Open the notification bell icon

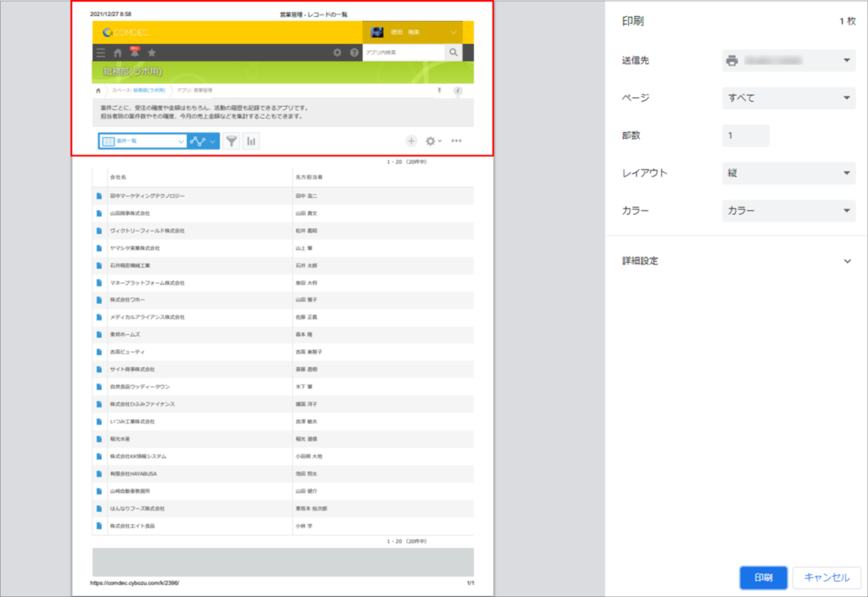(x=134, y=53)
